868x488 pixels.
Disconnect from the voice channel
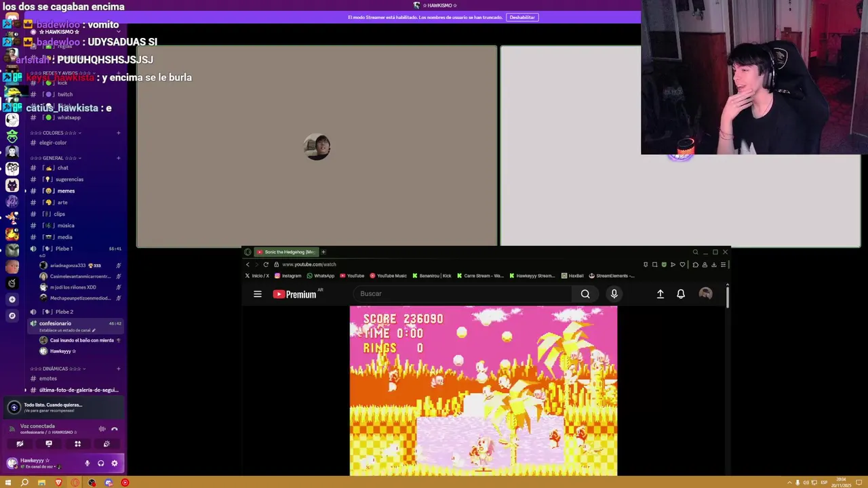114,428
